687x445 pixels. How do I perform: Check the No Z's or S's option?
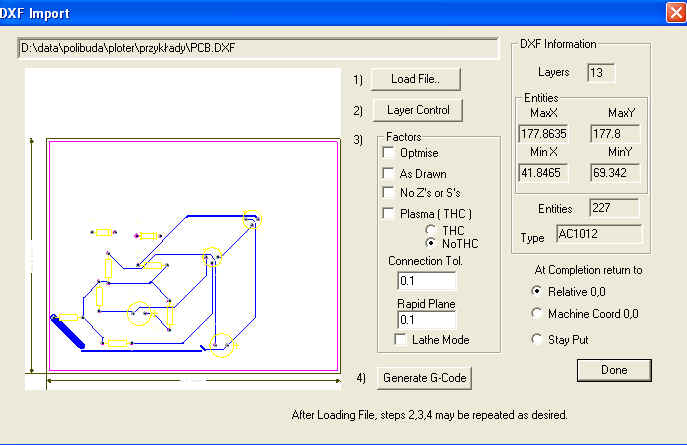coord(388,192)
